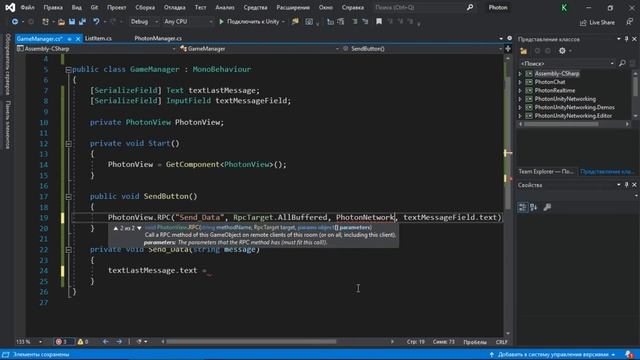Select PhotonUnityNetworking.Editor in Class View
The image size is (640, 360).
(x=573, y=116)
